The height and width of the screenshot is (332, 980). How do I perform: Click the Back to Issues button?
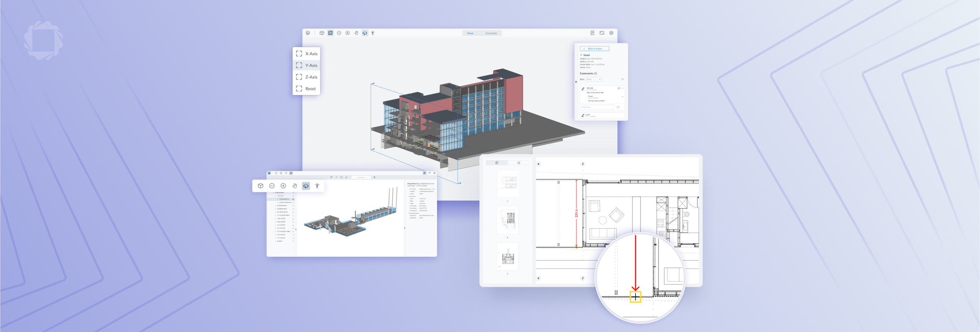594,49
